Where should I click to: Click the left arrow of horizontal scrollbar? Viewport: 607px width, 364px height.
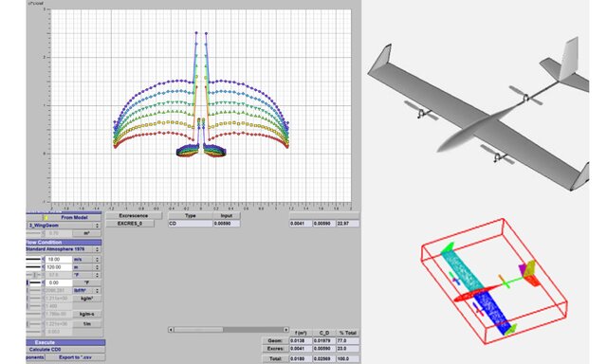point(171,330)
